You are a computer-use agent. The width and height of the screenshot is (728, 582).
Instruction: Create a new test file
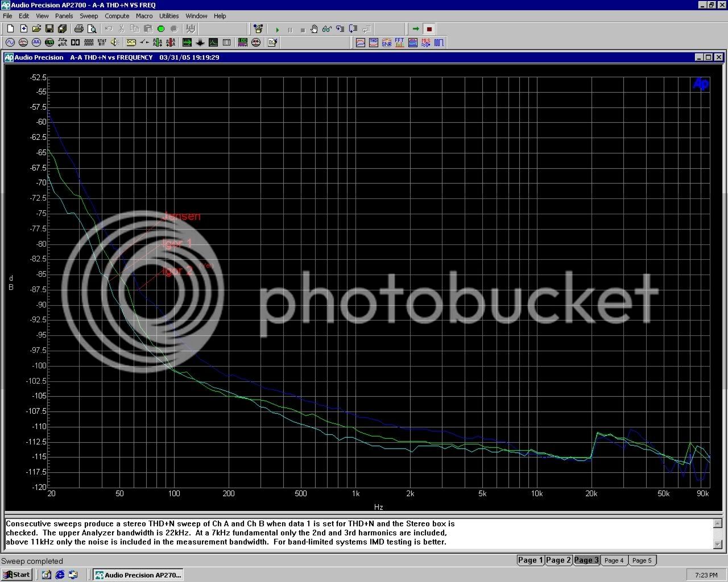(x=11, y=28)
